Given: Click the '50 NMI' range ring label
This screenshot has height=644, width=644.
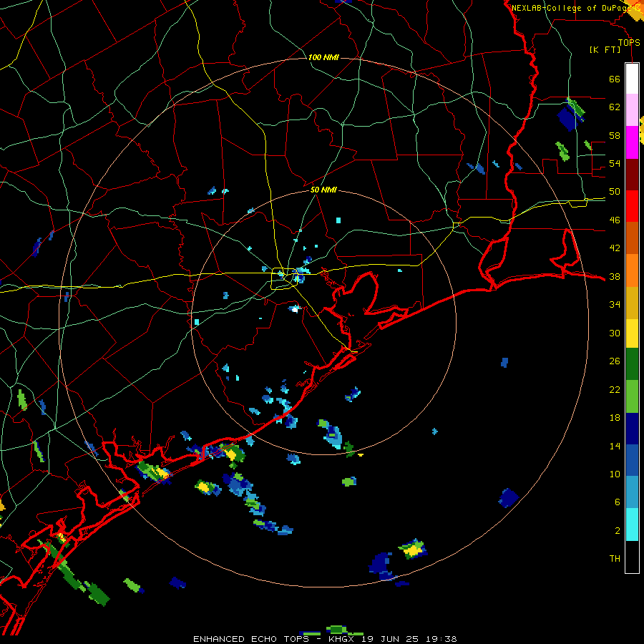Looking at the screenshot, I should click(x=323, y=190).
